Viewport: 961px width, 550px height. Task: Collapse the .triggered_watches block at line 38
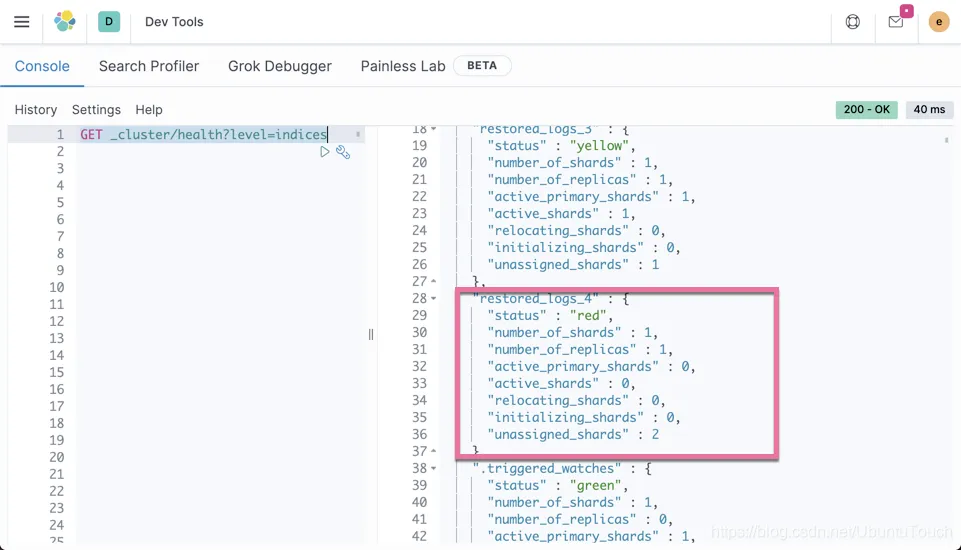pyautogui.click(x=433, y=468)
